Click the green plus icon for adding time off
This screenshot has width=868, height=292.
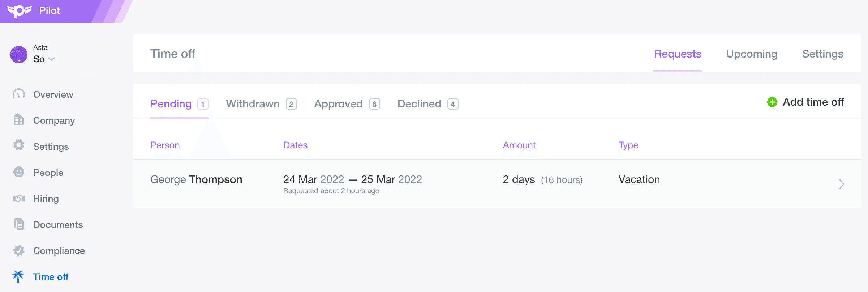point(772,102)
